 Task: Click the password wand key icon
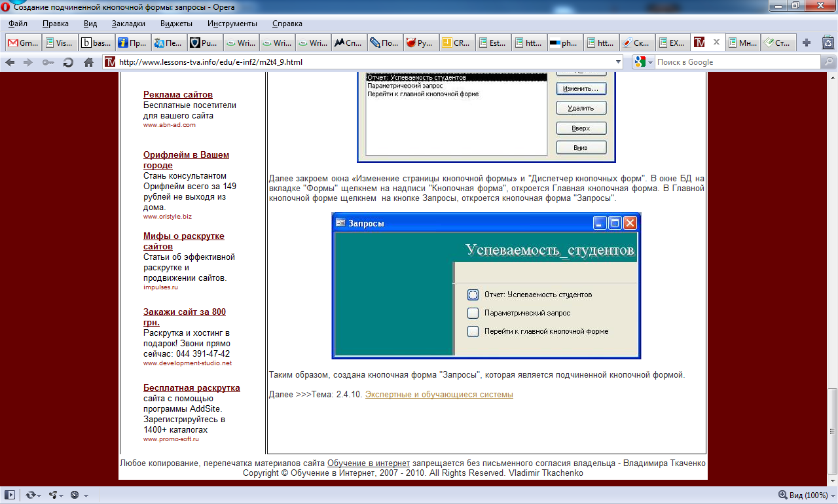pyautogui.click(x=48, y=62)
